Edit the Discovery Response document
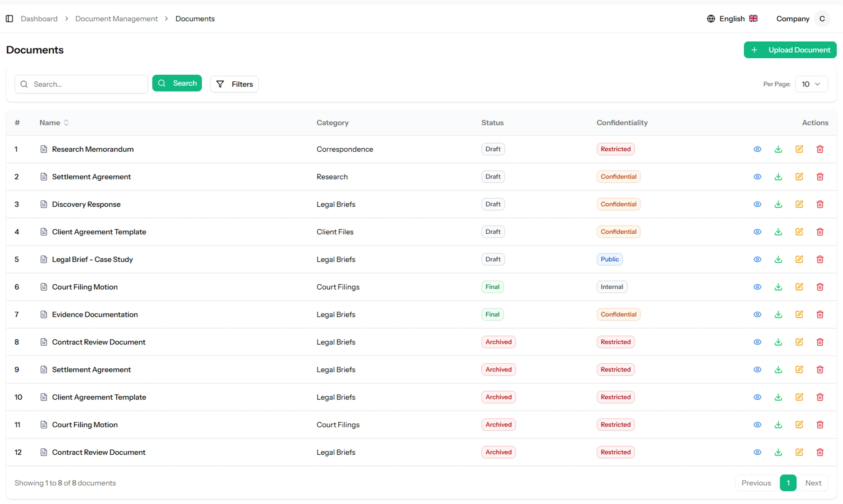Viewport: 843px width, 504px height. (799, 204)
